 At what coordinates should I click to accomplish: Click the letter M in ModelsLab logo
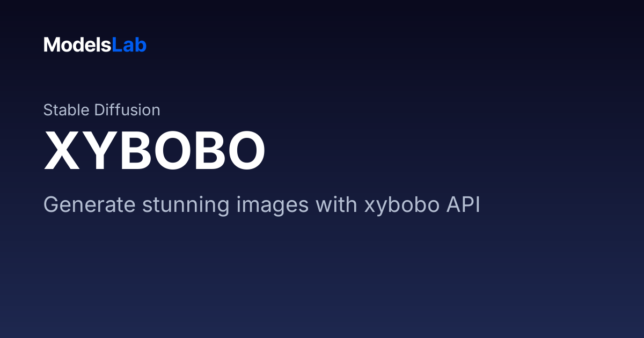[51, 45]
